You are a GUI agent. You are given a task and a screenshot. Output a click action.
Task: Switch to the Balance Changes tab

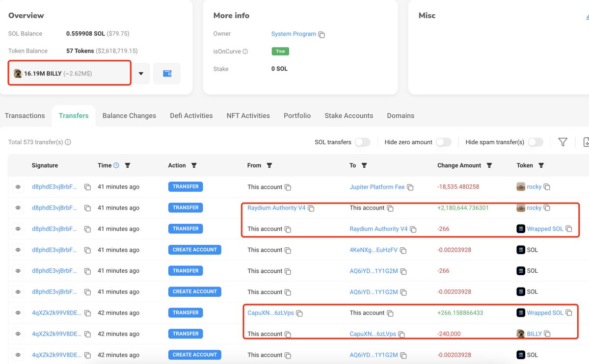pyautogui.click(x=129, y=115)
